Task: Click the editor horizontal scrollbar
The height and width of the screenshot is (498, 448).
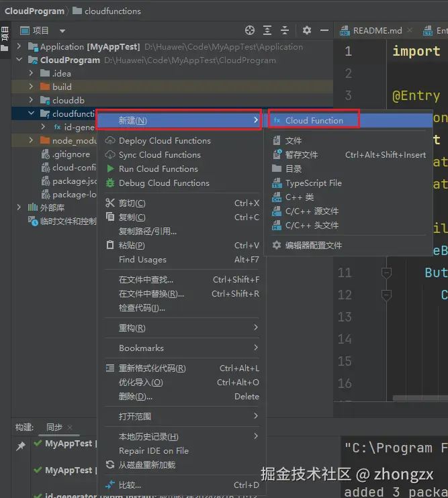Action: click(420, 398)
